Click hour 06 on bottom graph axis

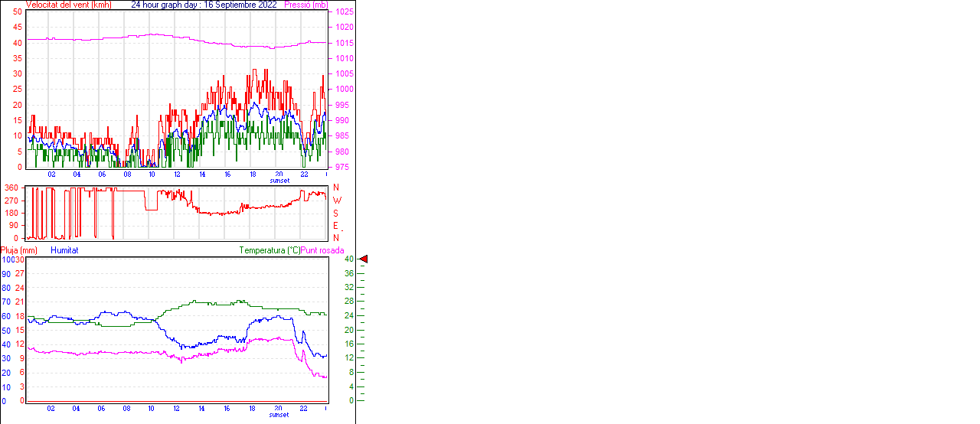coord(101,409)
